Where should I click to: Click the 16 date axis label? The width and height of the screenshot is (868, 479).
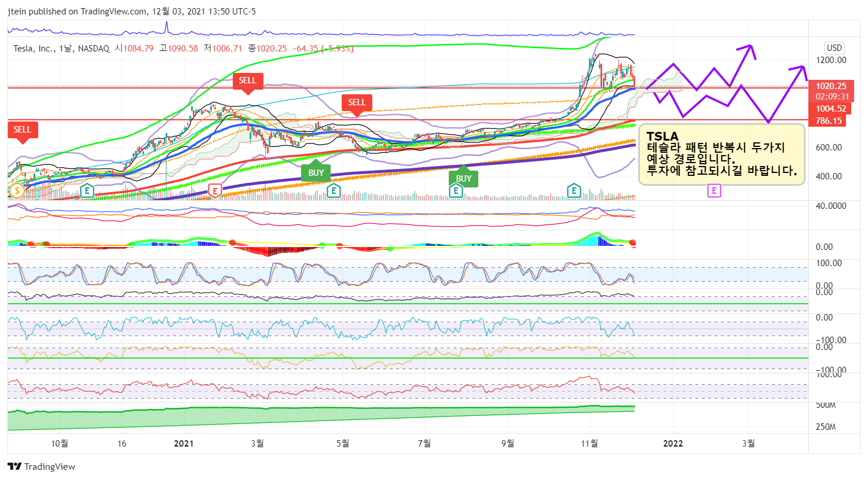tap(122, 443)
